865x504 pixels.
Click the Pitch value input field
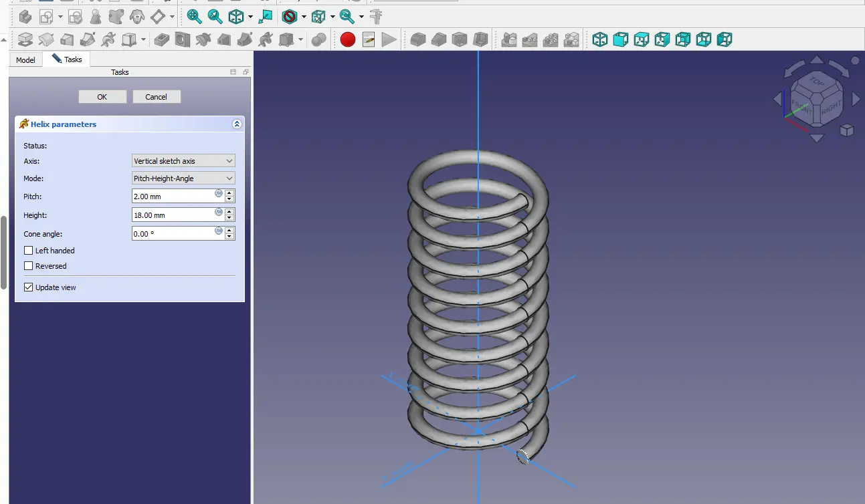(x=172, y=197)
